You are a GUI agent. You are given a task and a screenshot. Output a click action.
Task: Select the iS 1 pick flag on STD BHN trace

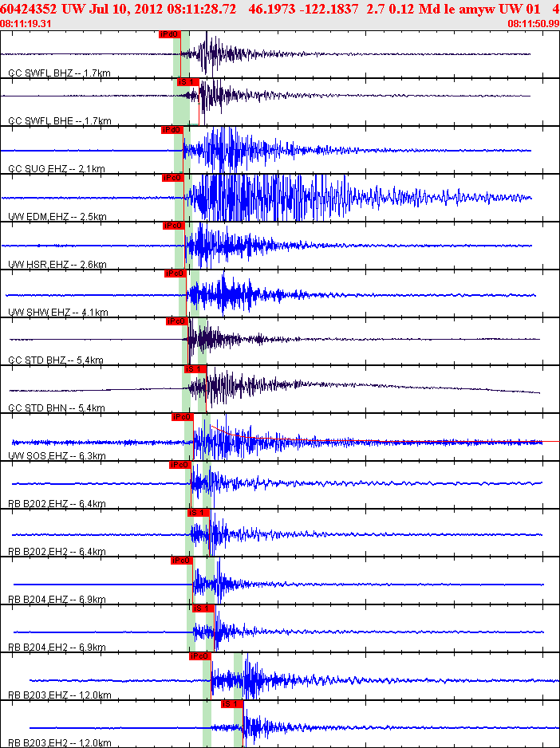195,369
